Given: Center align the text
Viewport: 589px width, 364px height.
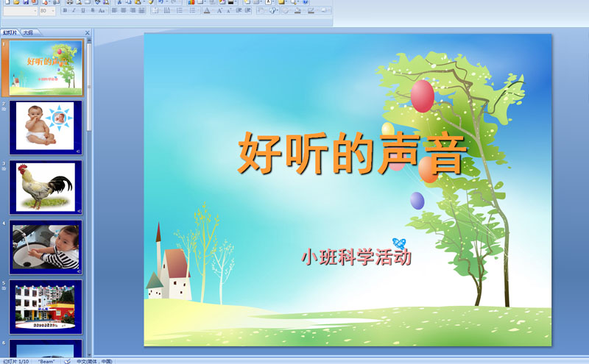Looking at the screenshot, I should [123, 10].
